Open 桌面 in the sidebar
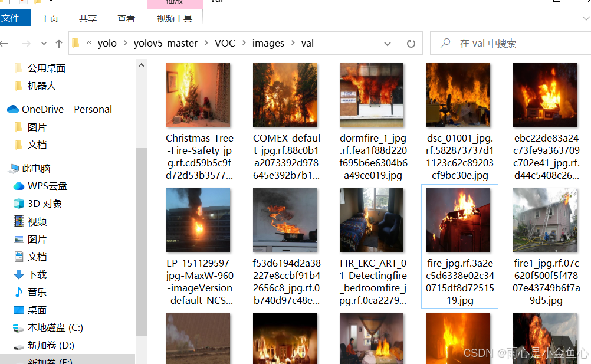The height and width of the screenshot is (364, 591). coord(37,310)
